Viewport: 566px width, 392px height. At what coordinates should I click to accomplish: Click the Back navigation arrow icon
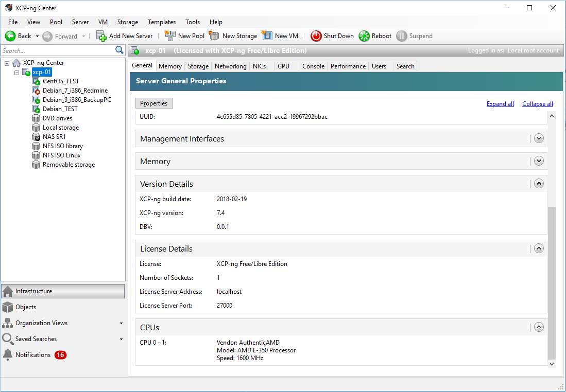[10, 35]
